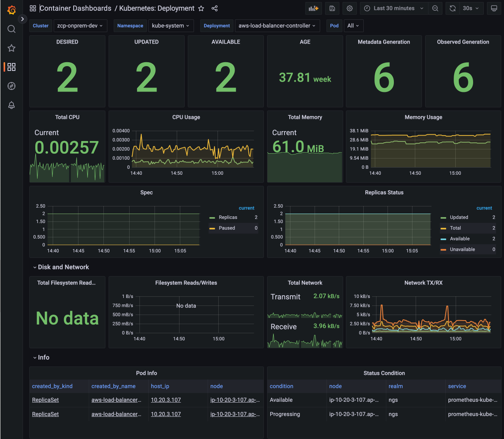Toggle the Paused series in Spec legend

tap(227, 228)
